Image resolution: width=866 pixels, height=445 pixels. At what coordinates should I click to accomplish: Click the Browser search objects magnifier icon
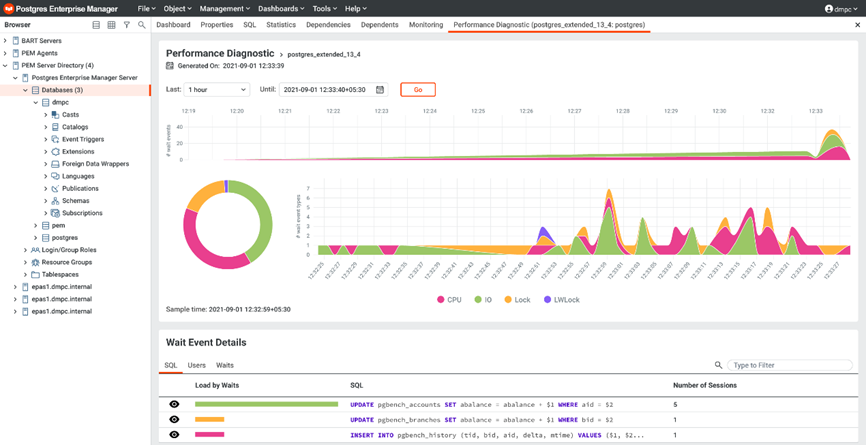point(141,25)
